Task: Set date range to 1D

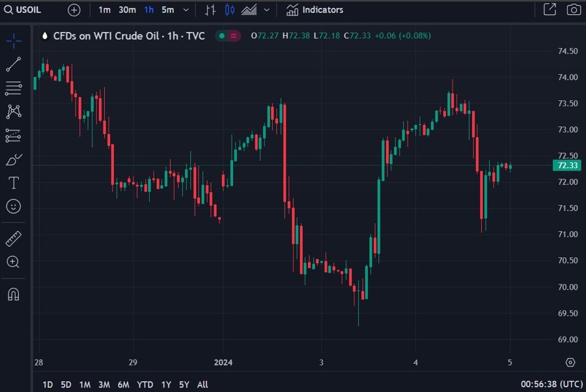Action: [48, 385]
